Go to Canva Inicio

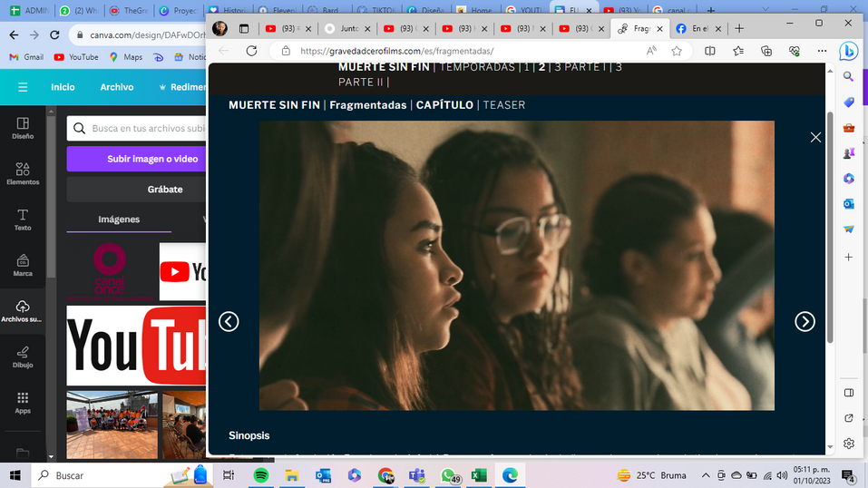click(x=63, y=87)
